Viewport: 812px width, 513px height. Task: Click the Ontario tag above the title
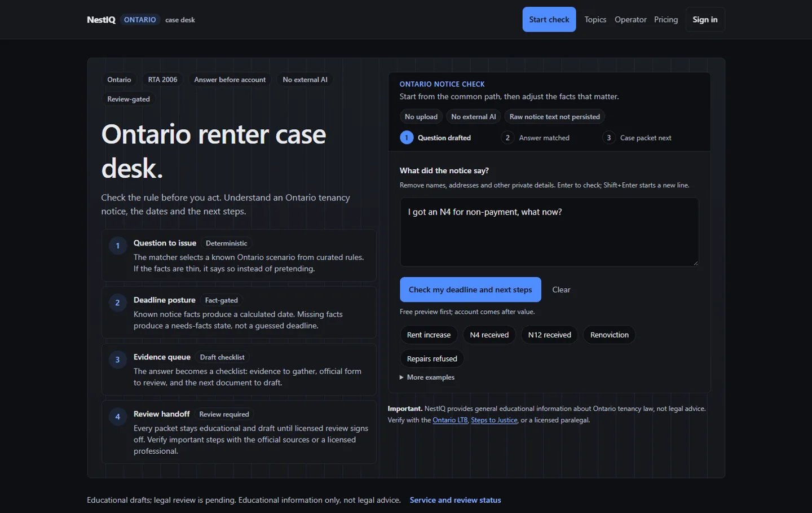tap(119, 80)
